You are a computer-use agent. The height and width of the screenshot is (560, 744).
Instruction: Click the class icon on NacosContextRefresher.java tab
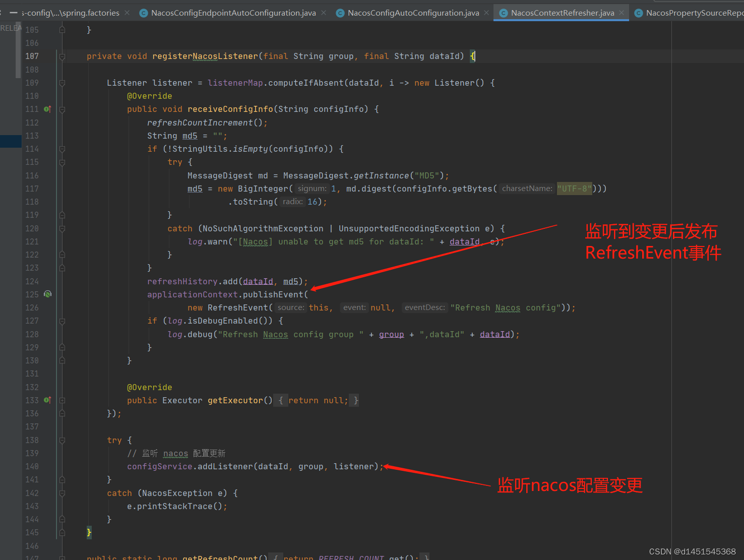click(503, 13)
